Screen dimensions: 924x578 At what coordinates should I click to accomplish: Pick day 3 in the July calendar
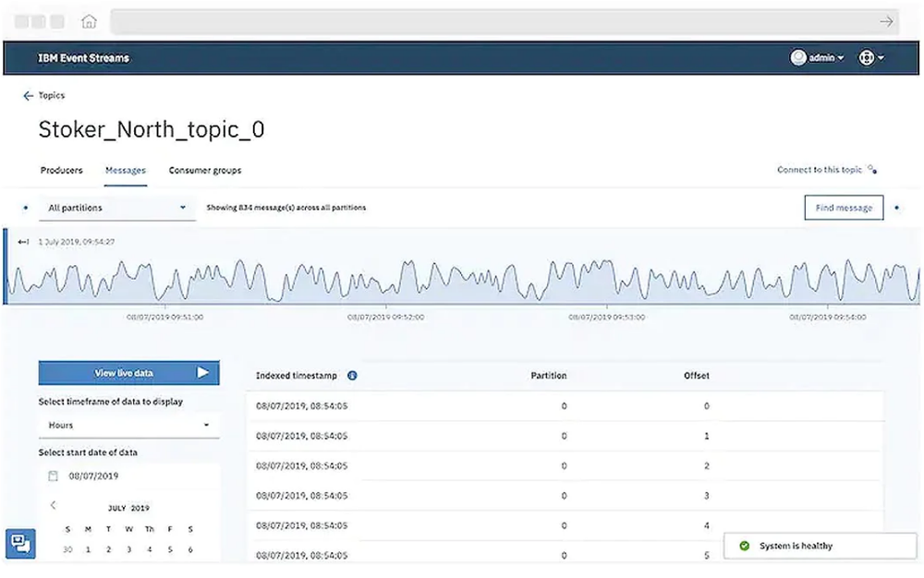point(129,549)
